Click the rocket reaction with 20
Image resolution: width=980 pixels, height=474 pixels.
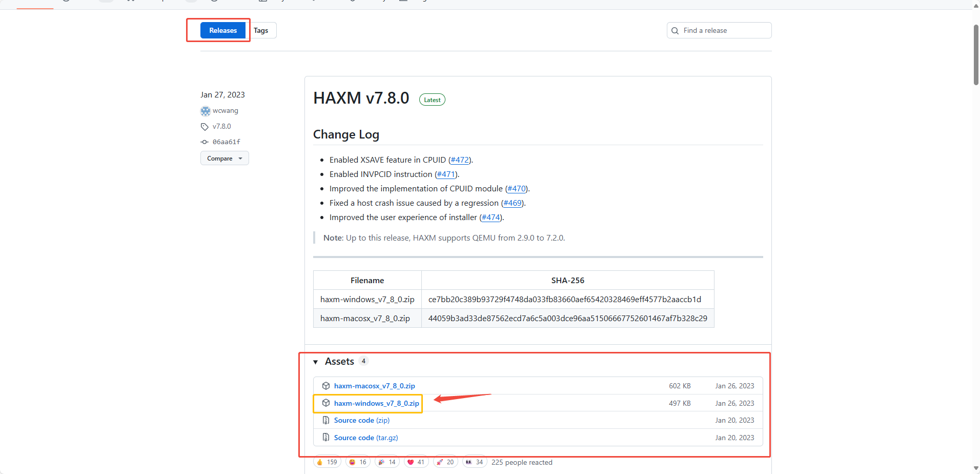click(x=445, y=462)
